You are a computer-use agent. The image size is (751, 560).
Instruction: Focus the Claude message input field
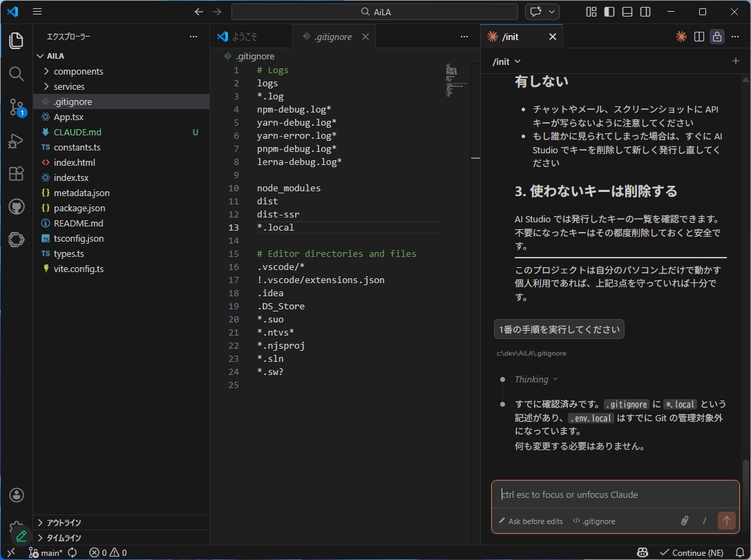(615, 494)
